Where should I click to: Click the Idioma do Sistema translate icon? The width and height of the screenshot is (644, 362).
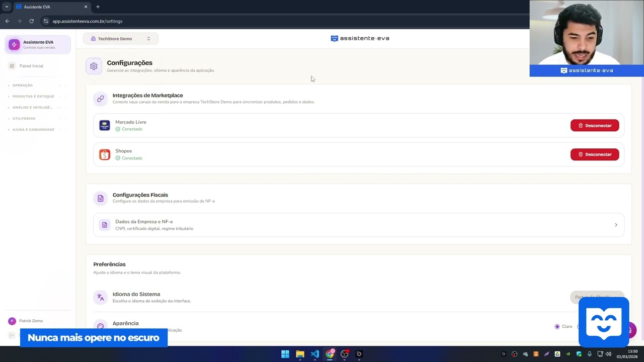pos(101,297)
